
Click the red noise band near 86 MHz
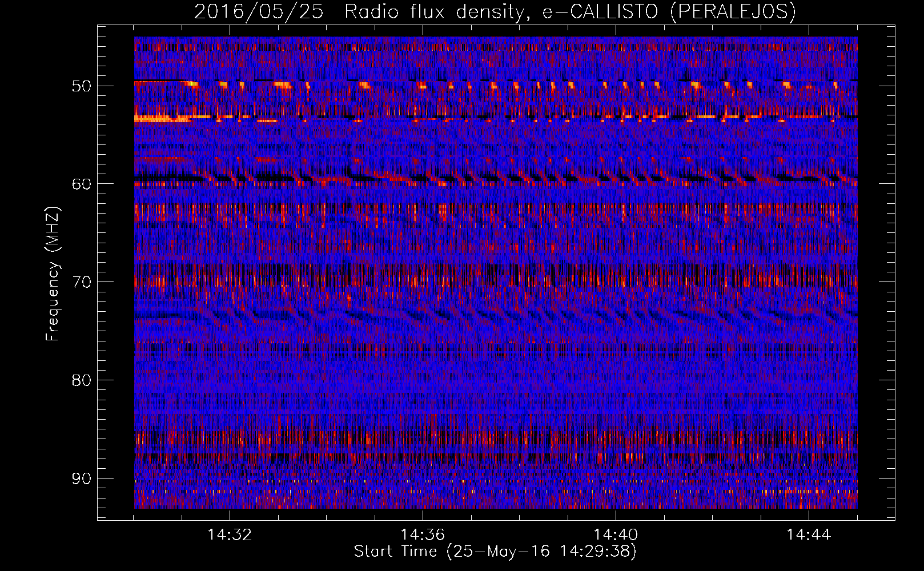point(495,439)
